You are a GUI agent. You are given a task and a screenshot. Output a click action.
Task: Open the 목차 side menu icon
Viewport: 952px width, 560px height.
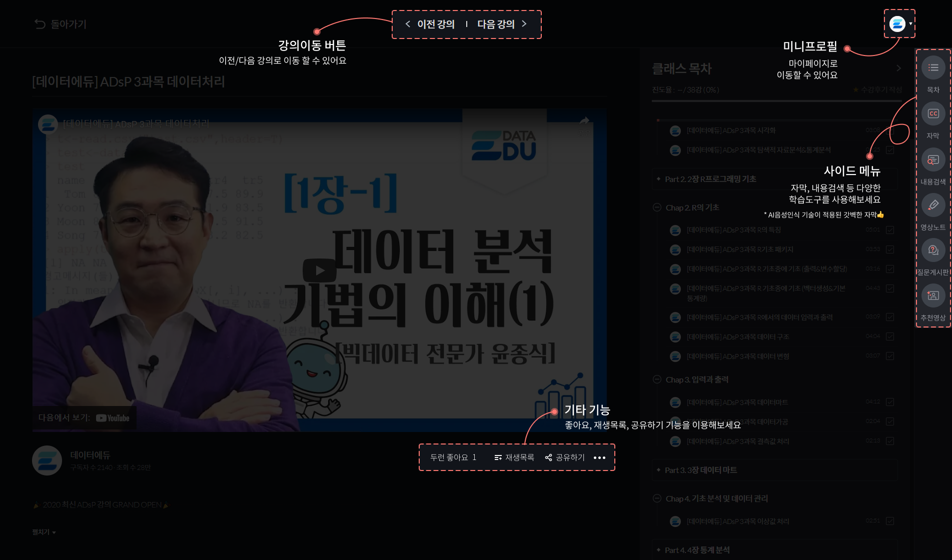(933, 67)
